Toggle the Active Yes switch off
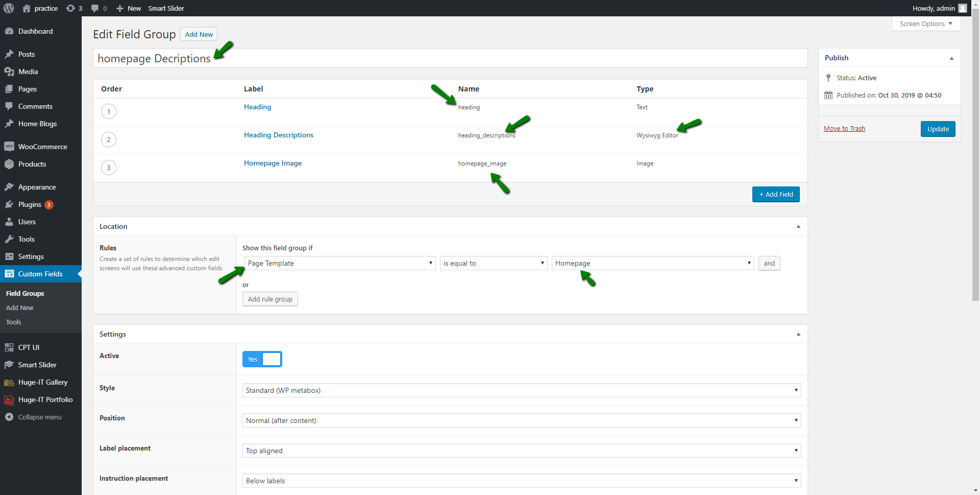The width and height of the screenshot is (980, 495). click(262, 359)
